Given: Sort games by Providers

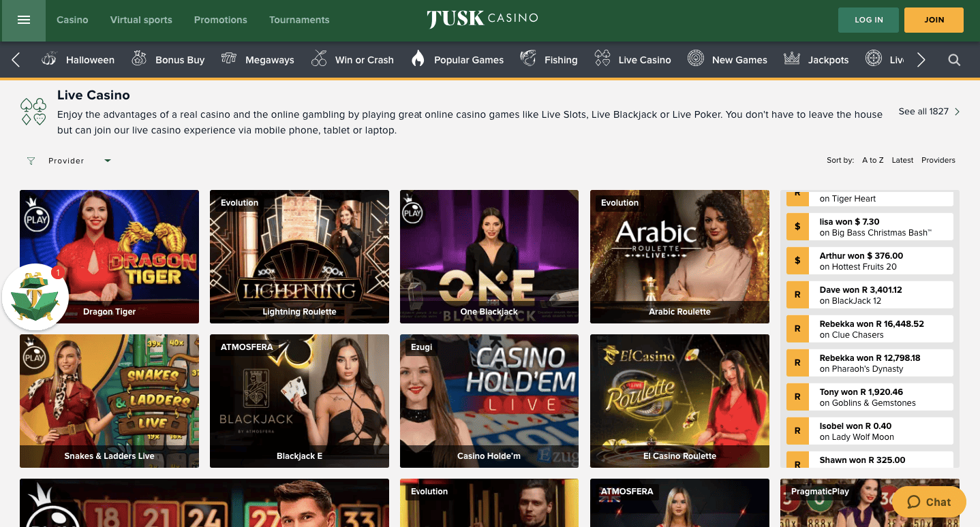Looking at the screenshot, I should pos(938,161).
